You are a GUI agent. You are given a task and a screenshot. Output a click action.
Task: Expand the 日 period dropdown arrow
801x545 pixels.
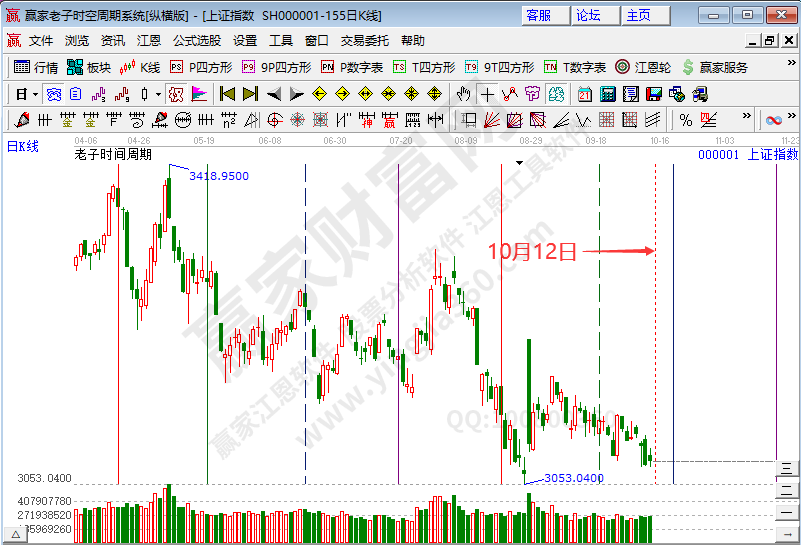click(35, 94)
